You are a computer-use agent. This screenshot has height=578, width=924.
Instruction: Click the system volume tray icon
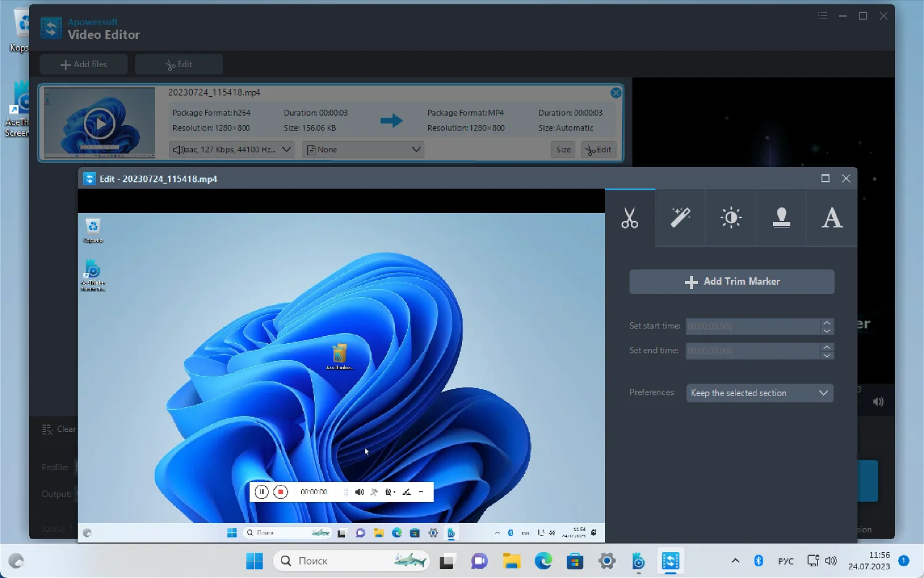click(x=831, y=561)
